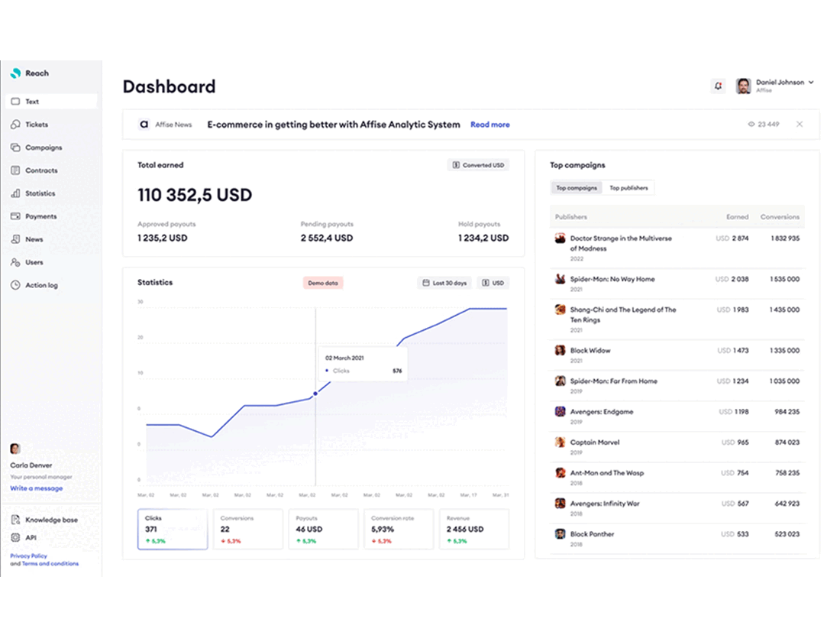Click the Users icon in sidebar

pos(15,262)
